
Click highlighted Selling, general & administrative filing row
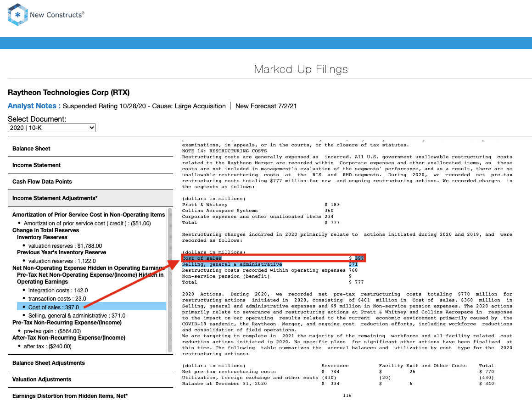pos(270,264)
